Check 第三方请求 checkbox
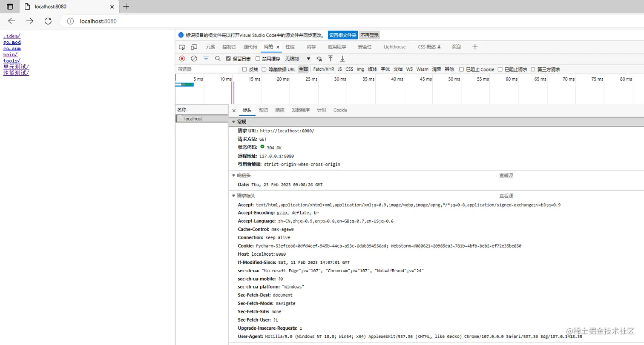644x345 pixels. (x=533, y=69)
